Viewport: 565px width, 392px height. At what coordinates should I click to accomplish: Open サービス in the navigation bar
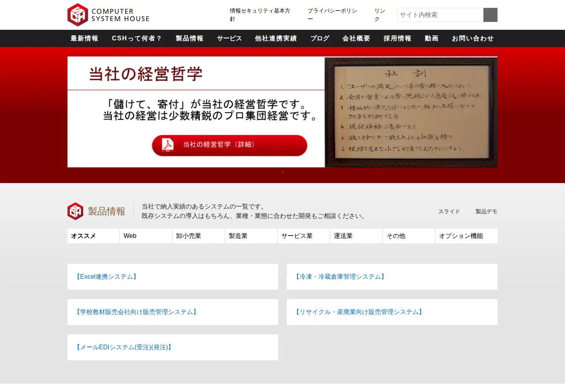point(230,38)
